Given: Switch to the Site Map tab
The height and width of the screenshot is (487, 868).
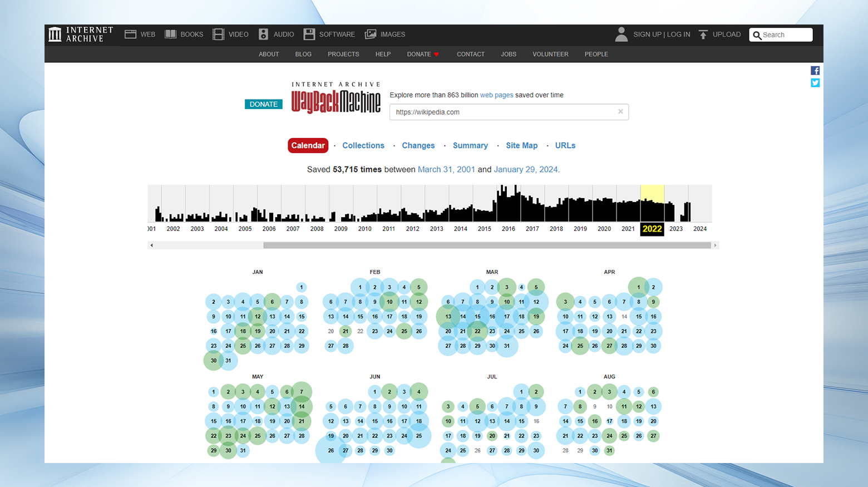Looking at the screenshot, I should pos(521,145).
